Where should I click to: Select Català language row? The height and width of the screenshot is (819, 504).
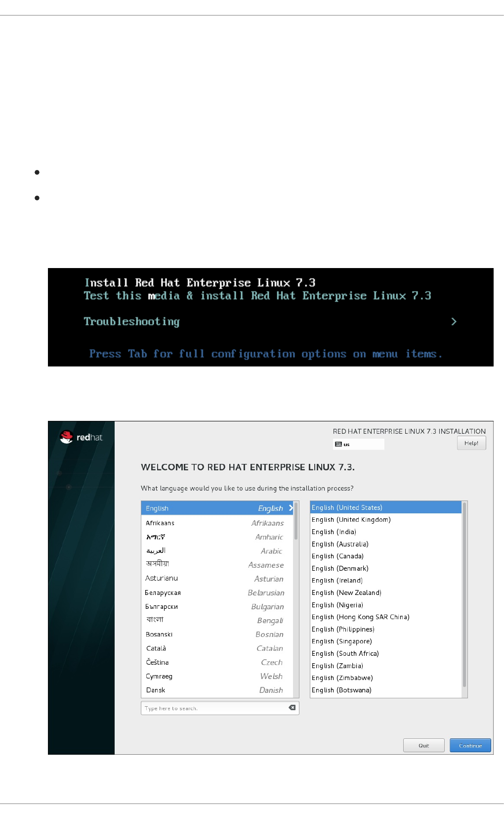coord(217,648)
